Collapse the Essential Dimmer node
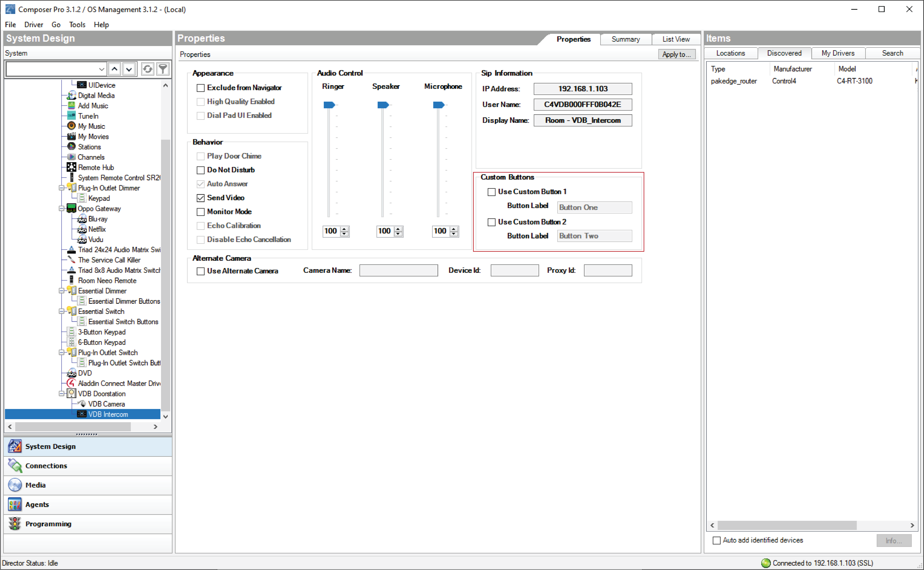 coord(61,291)
